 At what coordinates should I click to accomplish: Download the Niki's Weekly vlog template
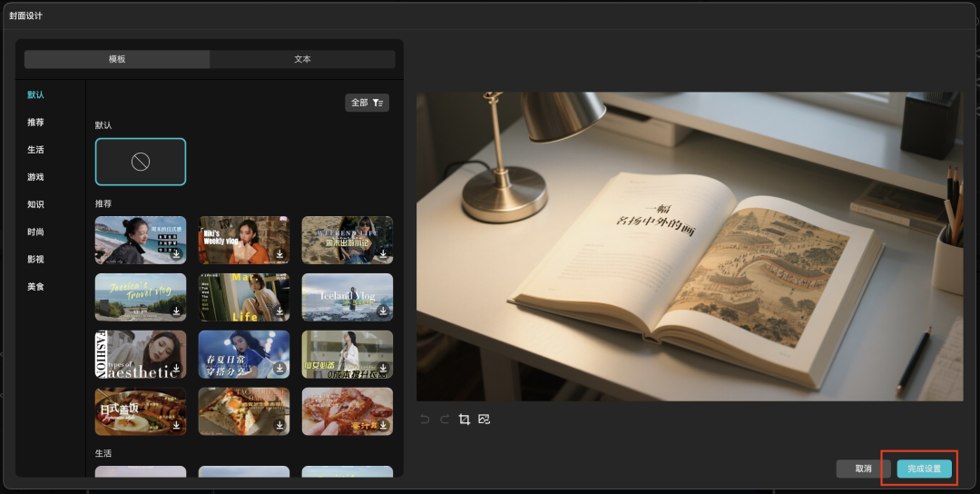coord(280,254)
